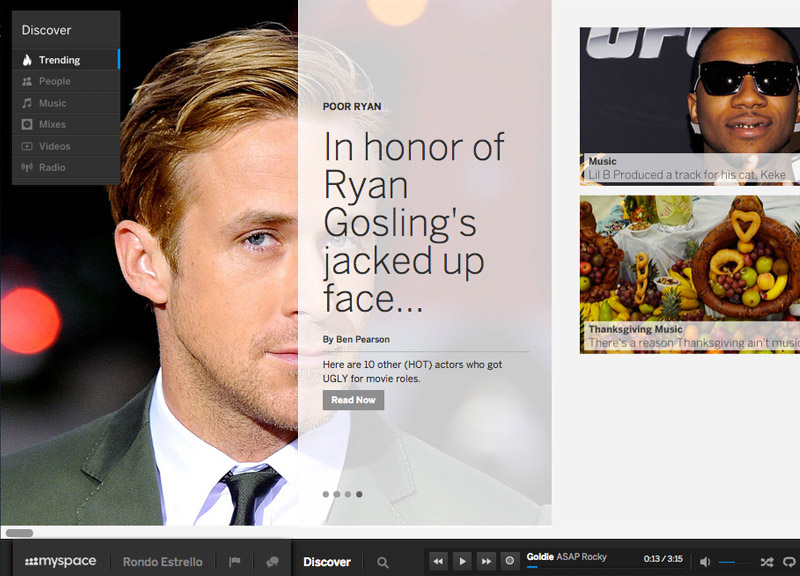Open search with the magnifier icon

pyautogui.click(x=383, y=562)
